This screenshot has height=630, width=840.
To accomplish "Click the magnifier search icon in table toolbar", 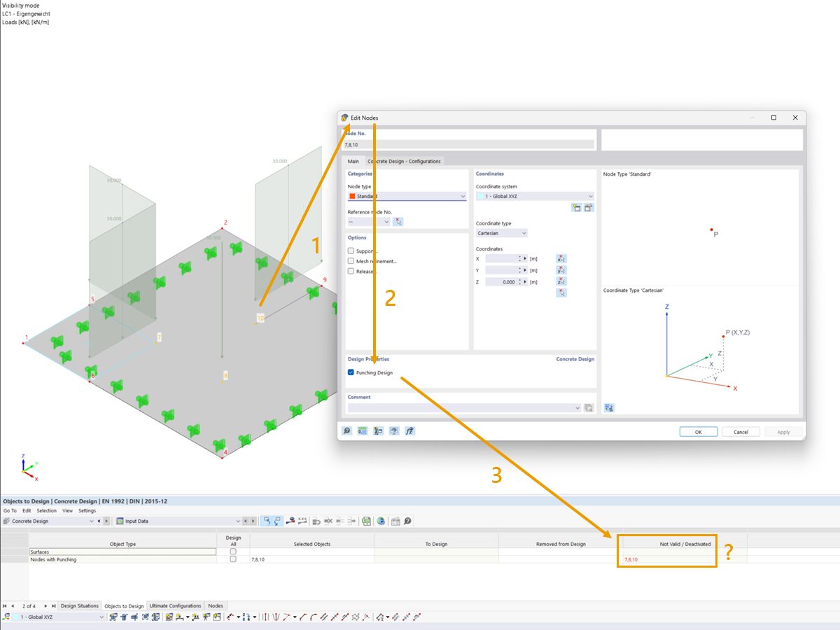I will (x=407, y=521).
